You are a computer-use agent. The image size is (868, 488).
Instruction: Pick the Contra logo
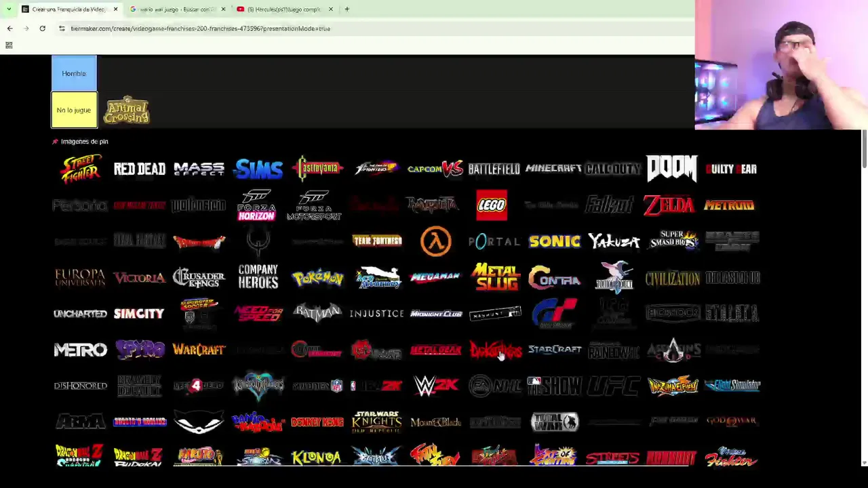point(554,278)
